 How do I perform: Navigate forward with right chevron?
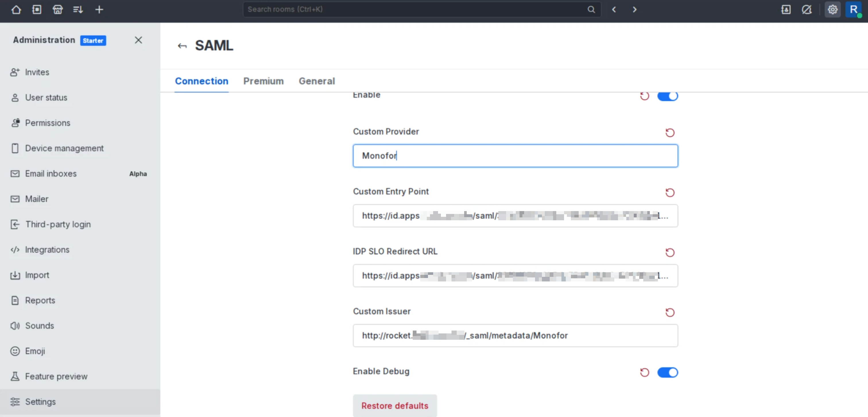[635, 9]
